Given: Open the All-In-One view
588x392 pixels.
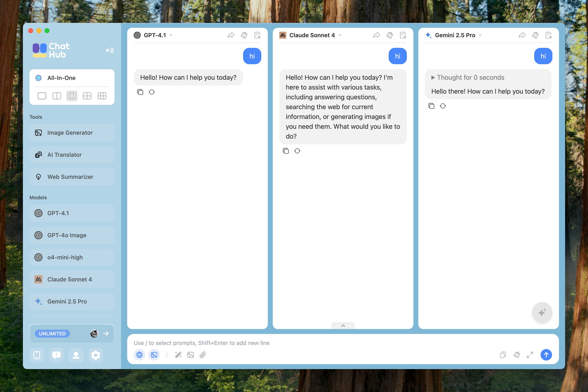Looking at the screenshot, I should pos(72,78).
